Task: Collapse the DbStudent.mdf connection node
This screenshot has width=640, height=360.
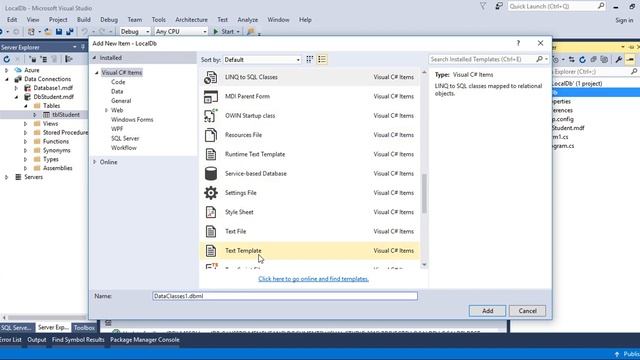Action: coord(16,97)
